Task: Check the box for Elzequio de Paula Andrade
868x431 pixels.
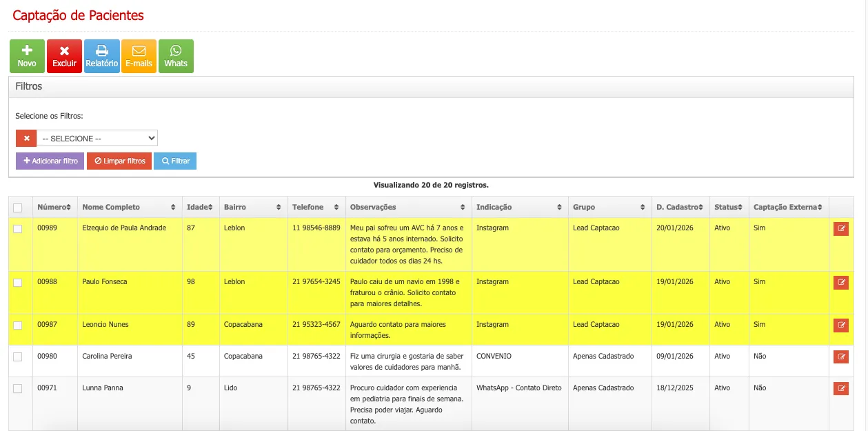Action: (18, 229)
